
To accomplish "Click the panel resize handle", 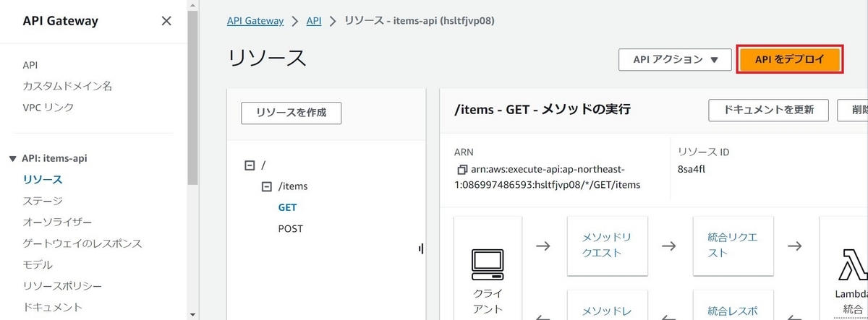I will click(x=420, y=249).
